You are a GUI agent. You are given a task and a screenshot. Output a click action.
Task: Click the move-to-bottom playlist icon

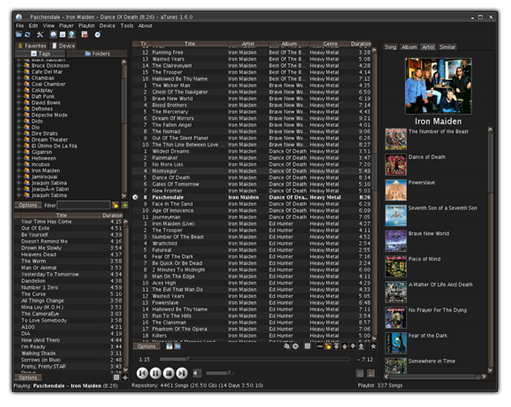coord(361,347)
